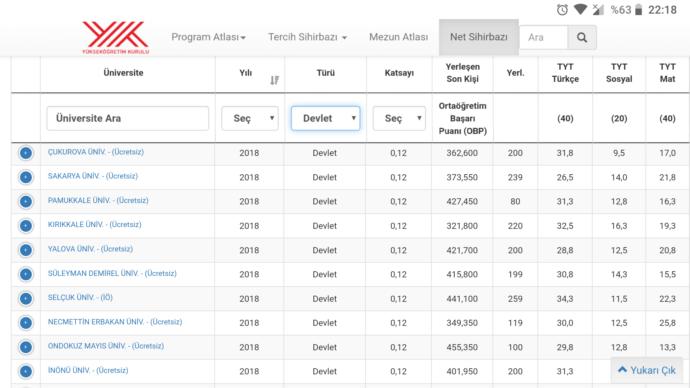Open the Türü dropdown showing Devlet
This screenshot has height=388, width=690.
(x=326, y=118)
